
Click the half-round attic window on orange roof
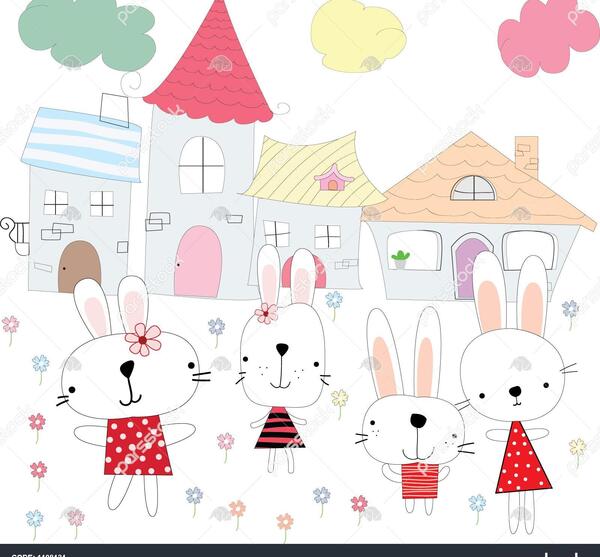(473, 188)
